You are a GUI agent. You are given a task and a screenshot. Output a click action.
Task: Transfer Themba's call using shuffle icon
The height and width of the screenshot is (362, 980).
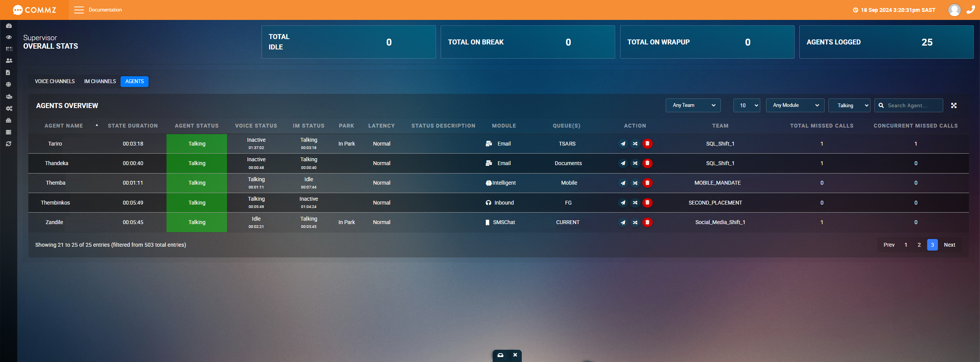point(635,183)
